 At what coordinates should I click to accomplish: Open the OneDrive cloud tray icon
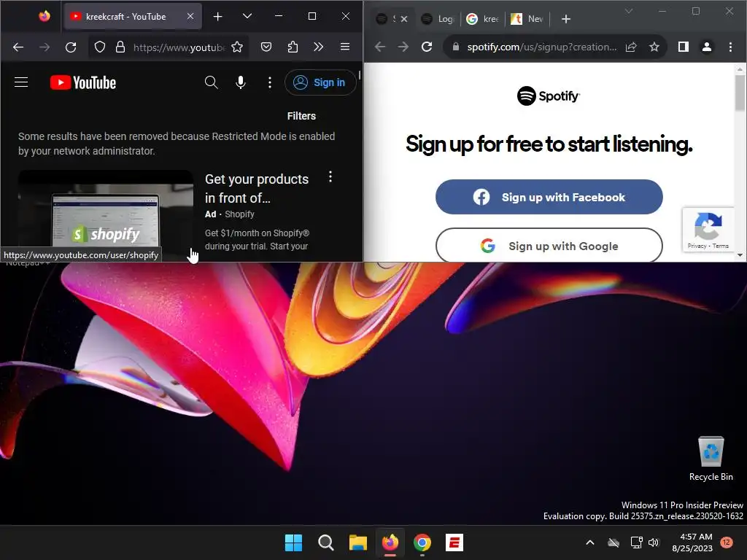(x=614, y=542)
